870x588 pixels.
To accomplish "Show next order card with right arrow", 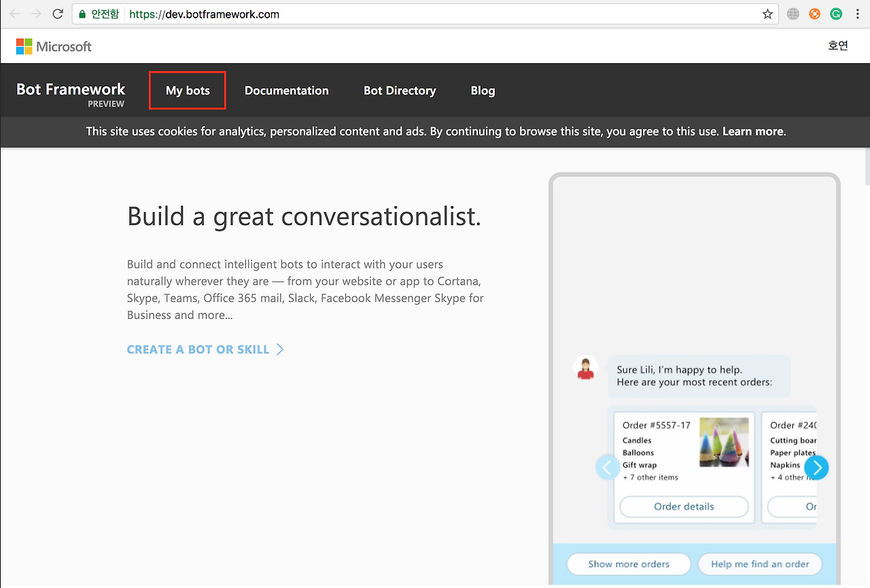I will pyautogui.click(x=816, y=468).
